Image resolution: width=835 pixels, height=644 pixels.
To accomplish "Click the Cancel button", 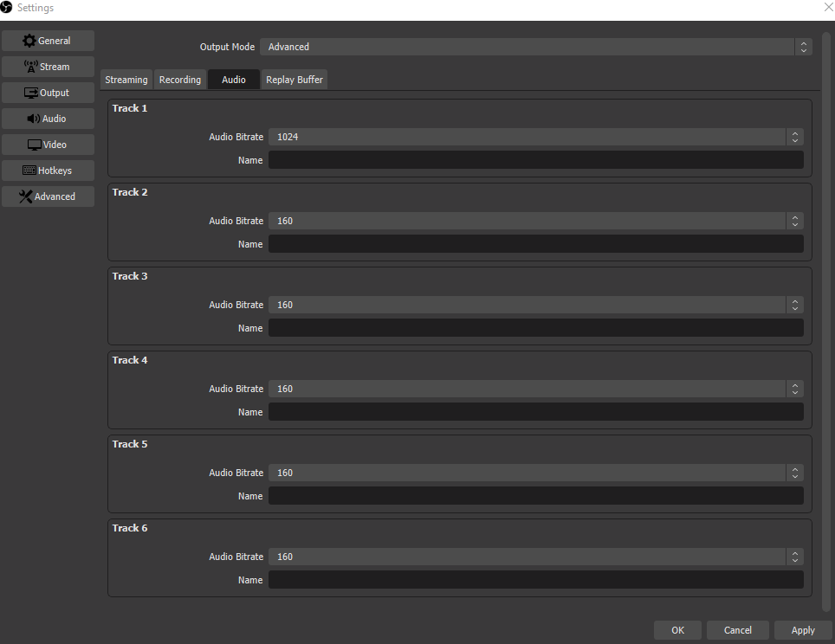I will (x=737, y=630).
